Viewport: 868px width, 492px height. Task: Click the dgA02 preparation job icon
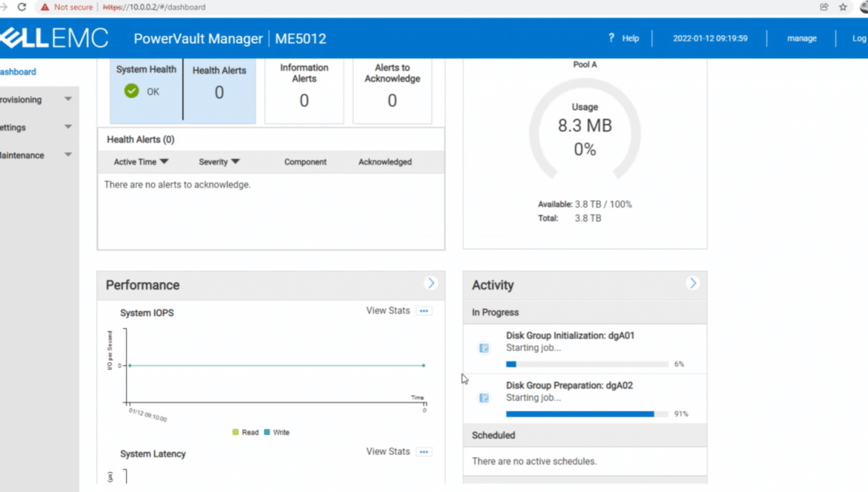click(484, 398)
